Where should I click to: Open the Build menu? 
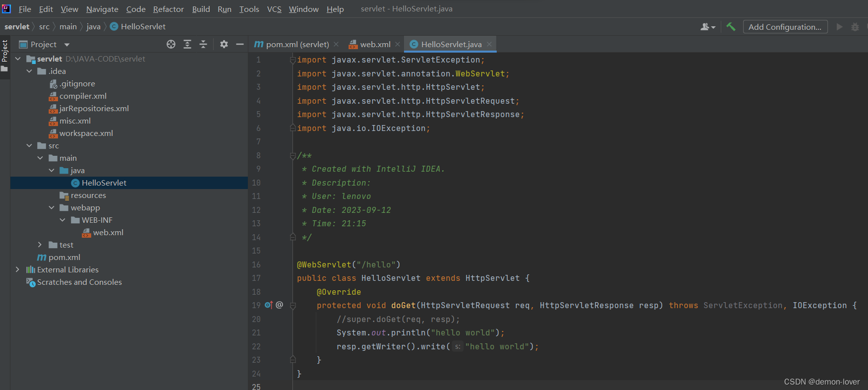[x=201, y=9]
